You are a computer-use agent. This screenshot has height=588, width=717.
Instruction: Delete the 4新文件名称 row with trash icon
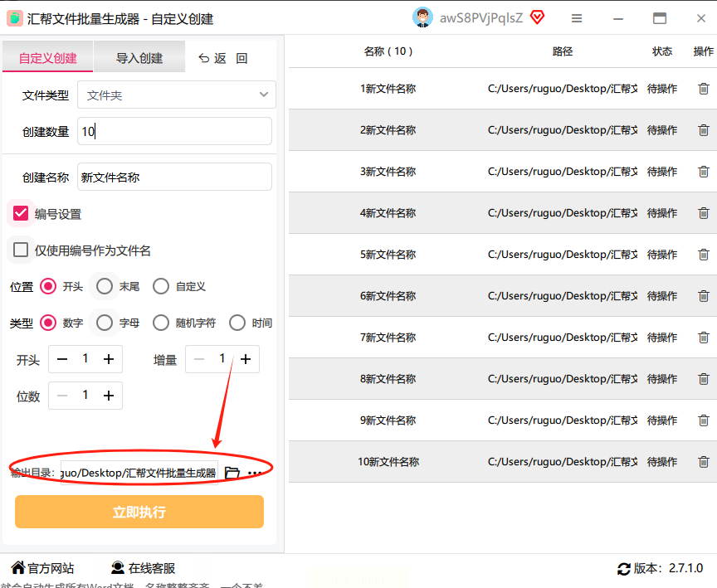click(x=703, y=213)
